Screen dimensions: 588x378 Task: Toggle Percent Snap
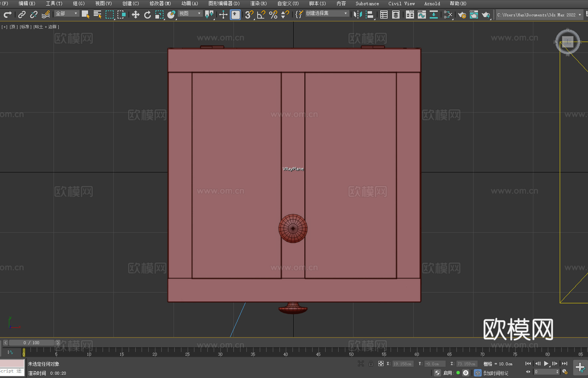273,14
